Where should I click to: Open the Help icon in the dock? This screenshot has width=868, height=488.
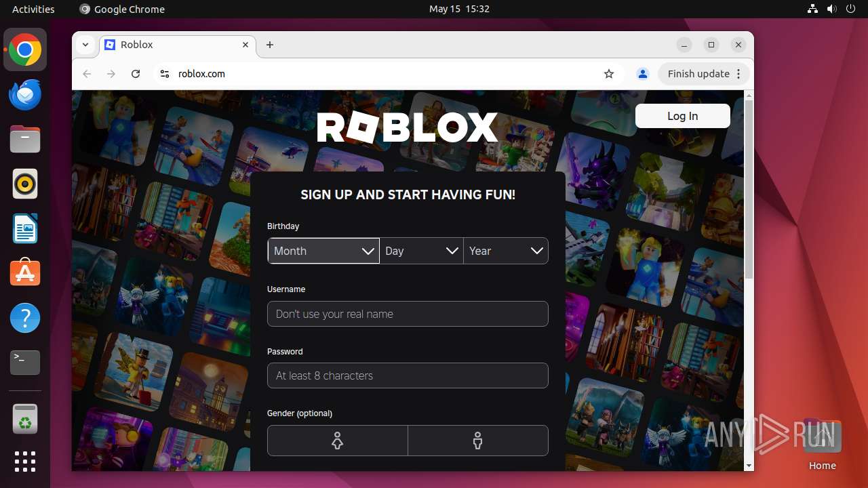25,318
